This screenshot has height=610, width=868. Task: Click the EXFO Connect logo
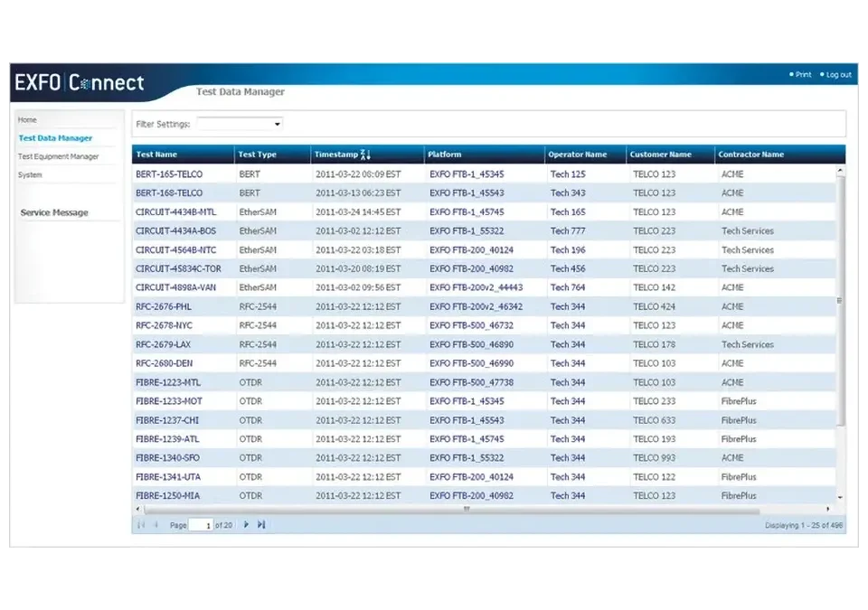(80, 82)
